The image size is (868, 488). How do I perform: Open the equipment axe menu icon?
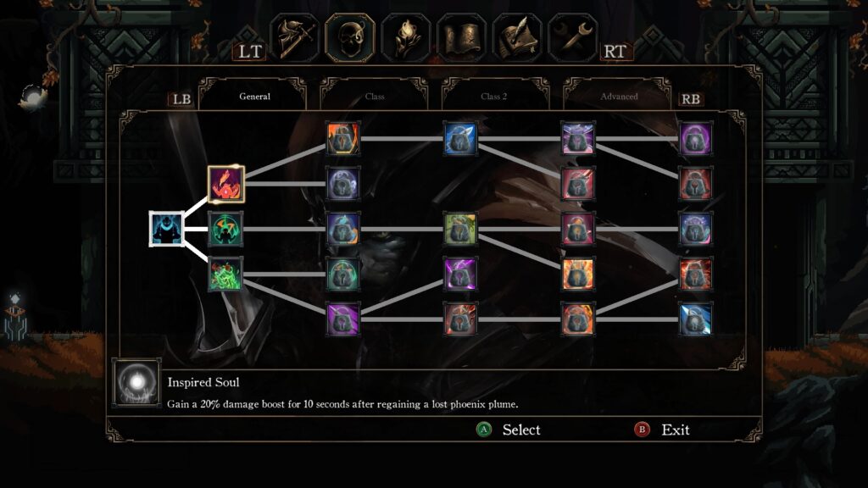pos(294,37)
